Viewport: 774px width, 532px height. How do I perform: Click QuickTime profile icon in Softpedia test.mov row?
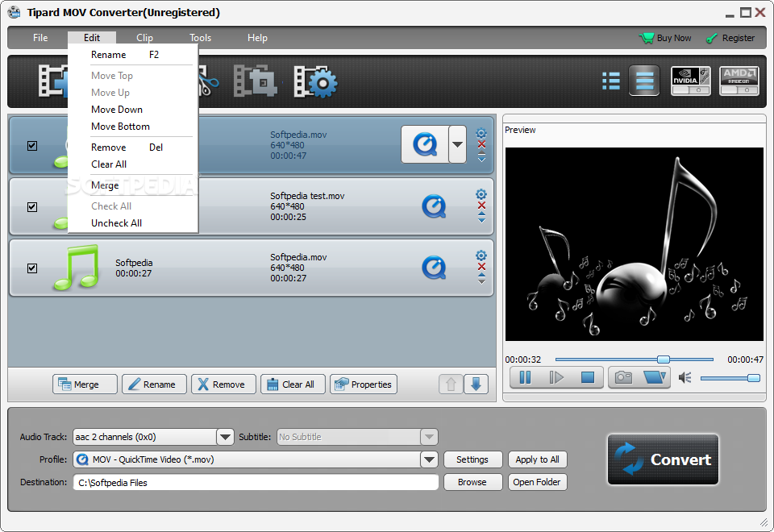[x=434, y=206]
